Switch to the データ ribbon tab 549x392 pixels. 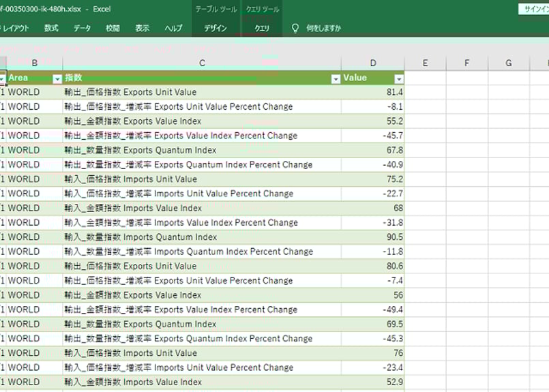coord(82,29)
